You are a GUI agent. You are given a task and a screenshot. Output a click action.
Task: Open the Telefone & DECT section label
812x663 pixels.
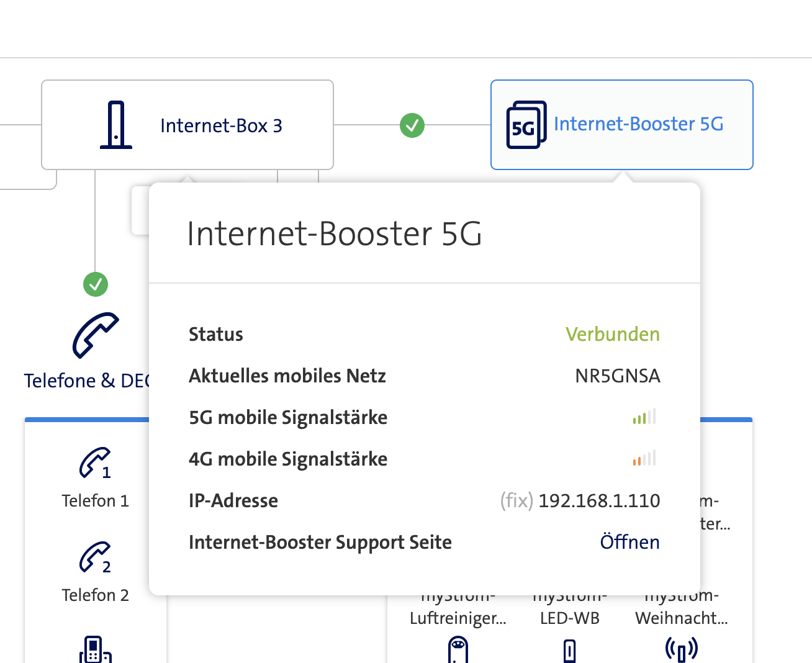pyautogui.click(x=86, y=381)
